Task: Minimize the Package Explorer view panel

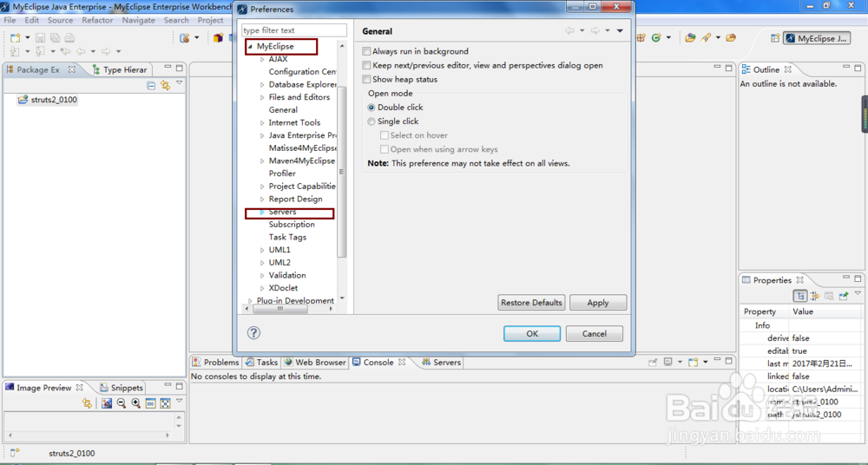Action: [168, 68]
